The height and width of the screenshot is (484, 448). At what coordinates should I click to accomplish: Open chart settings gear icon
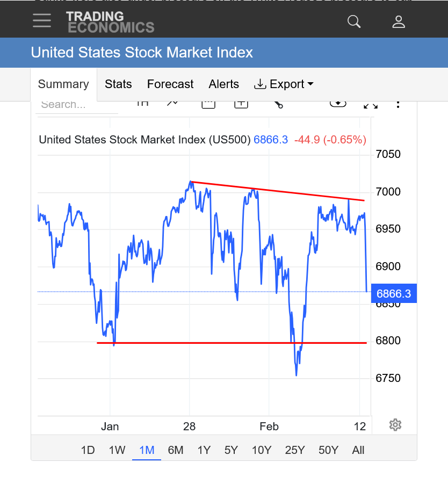(395, 425)
